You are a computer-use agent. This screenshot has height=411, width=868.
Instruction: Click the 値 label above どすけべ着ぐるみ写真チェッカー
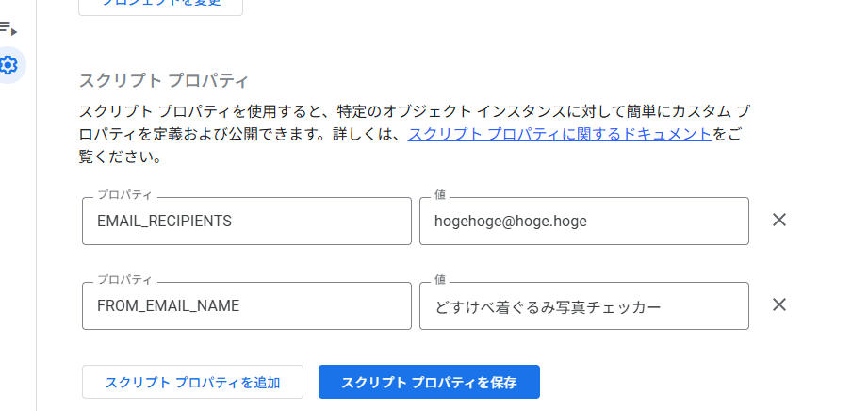click(x=440, y=280)
